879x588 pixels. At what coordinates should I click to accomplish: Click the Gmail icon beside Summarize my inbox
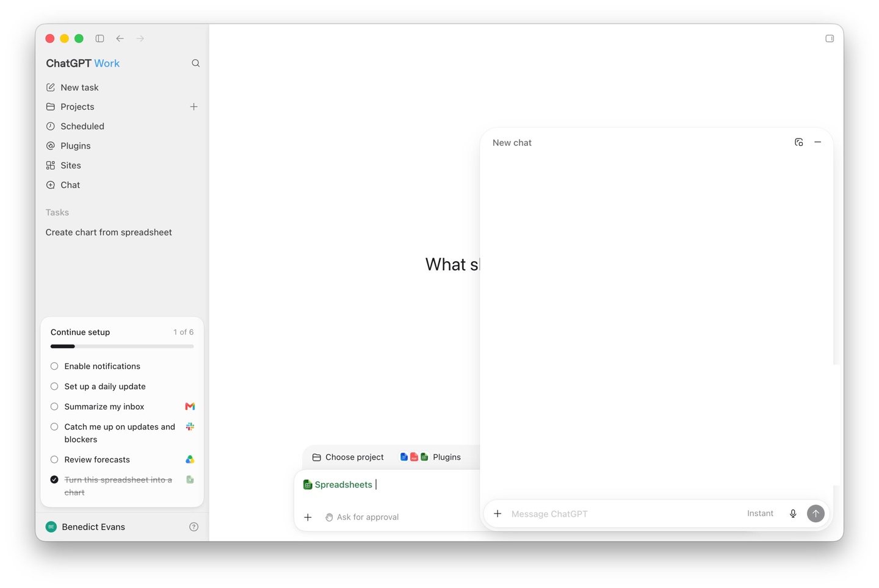tap(190, 407)
